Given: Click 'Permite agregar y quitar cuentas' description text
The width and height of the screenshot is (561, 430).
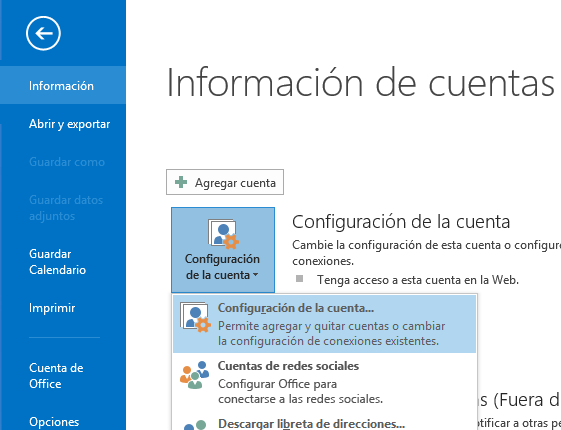Looking at the screenshot, I should click(x=331, y=333).
